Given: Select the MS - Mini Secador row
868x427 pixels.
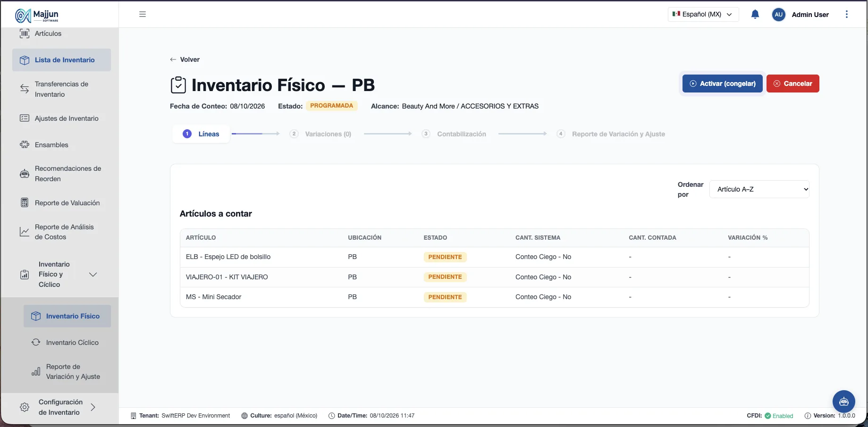Looking at the screenshot, I should (495, 297).
